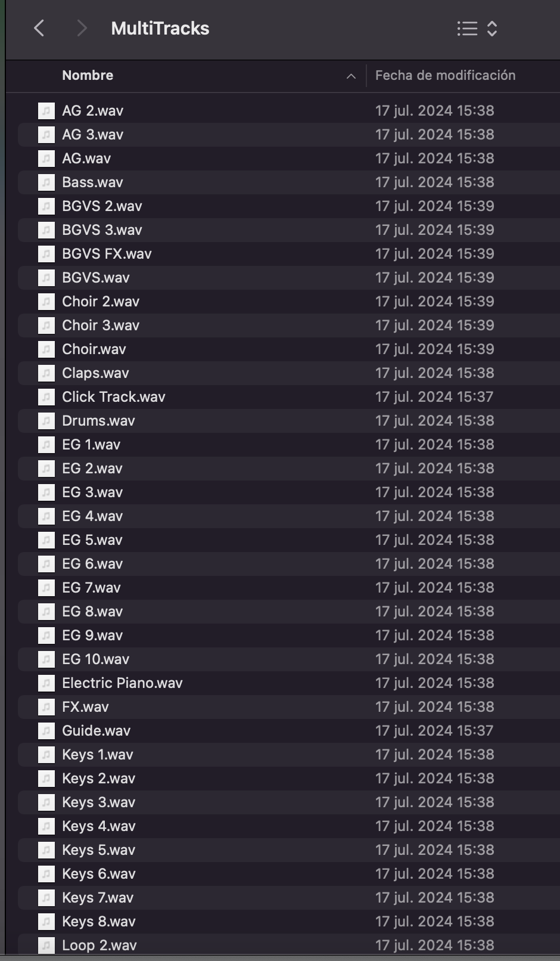Image resolution: width=560 pixels, height=961 pixels.
Task: Click the back navigation arrow
Action: coord(39,28)
